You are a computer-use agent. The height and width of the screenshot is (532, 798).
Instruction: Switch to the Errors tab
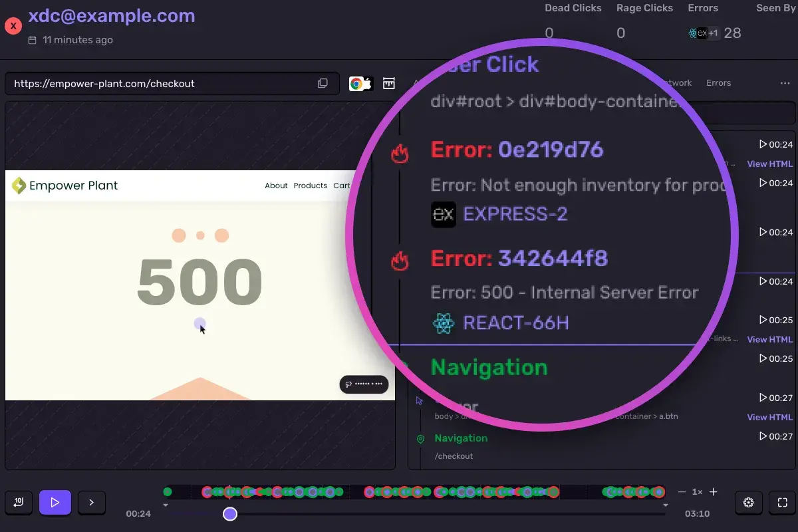point(718,82)
